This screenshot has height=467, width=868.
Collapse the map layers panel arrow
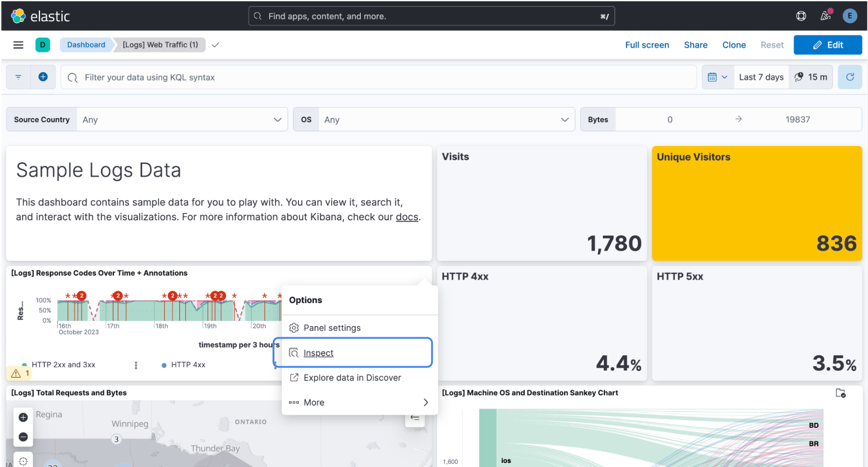(x=415, y=418)
